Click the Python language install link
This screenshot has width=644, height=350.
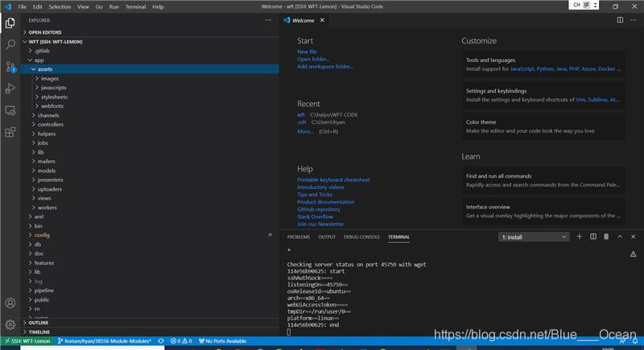(545, 69)
